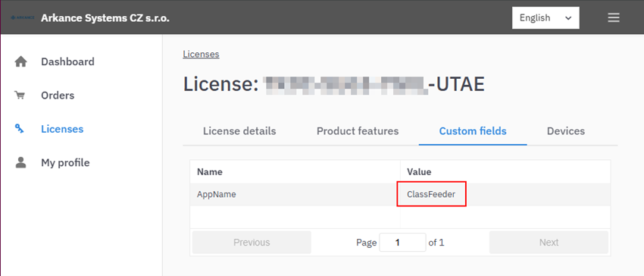Screen dimensions: 644x276
Task: Follow the Licenses breadcrumb link
Action: [x=201, y=55]
